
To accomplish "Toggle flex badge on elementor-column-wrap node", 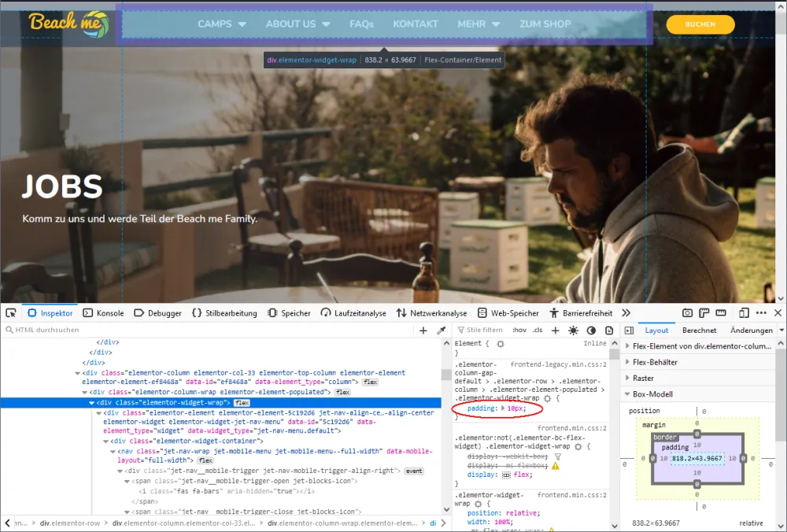I will [x=343, y=392].
